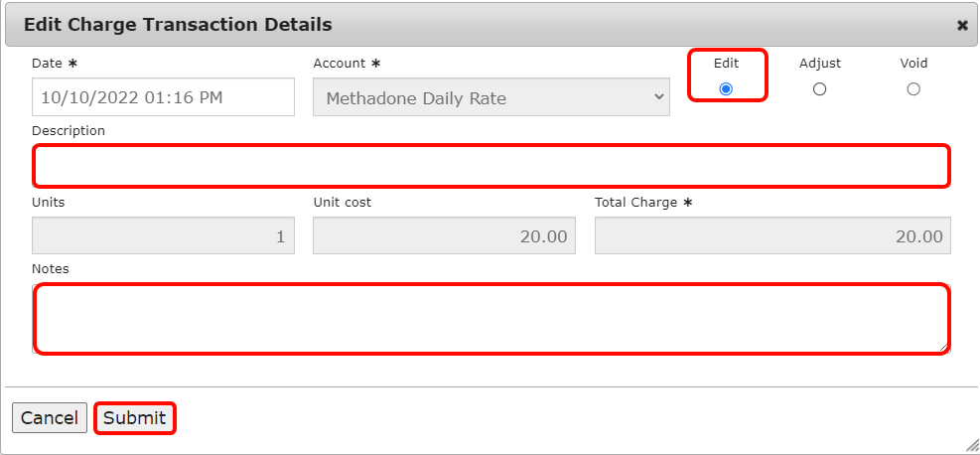Click the Unit cost field

pos(444,236)
